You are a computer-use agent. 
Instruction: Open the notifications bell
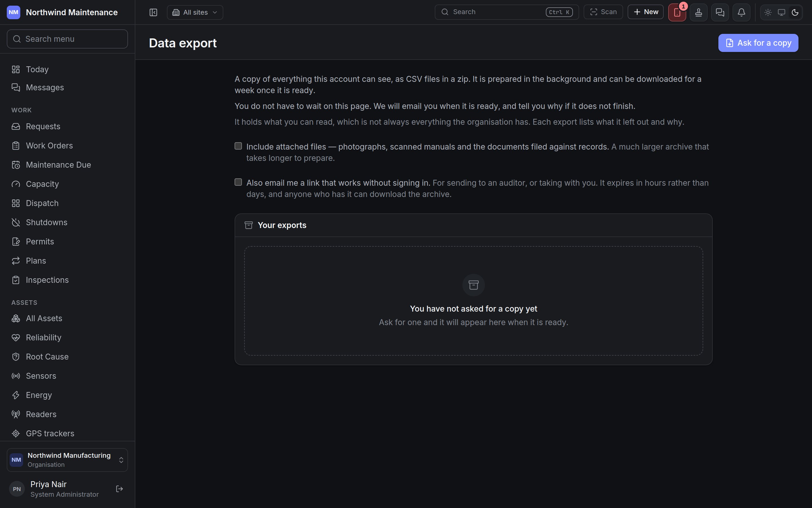tap(742, 12)
